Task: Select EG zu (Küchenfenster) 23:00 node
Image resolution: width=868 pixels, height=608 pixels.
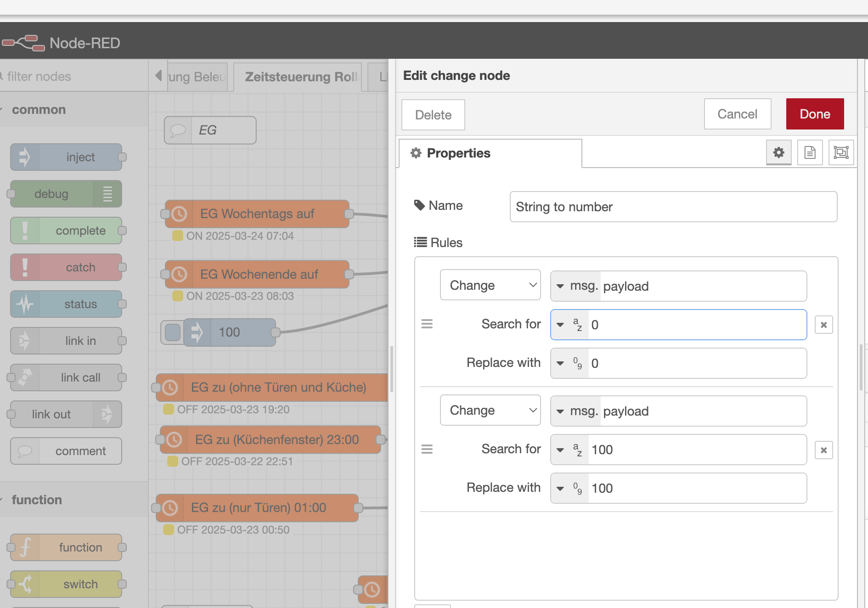Action: click(271, 440)
